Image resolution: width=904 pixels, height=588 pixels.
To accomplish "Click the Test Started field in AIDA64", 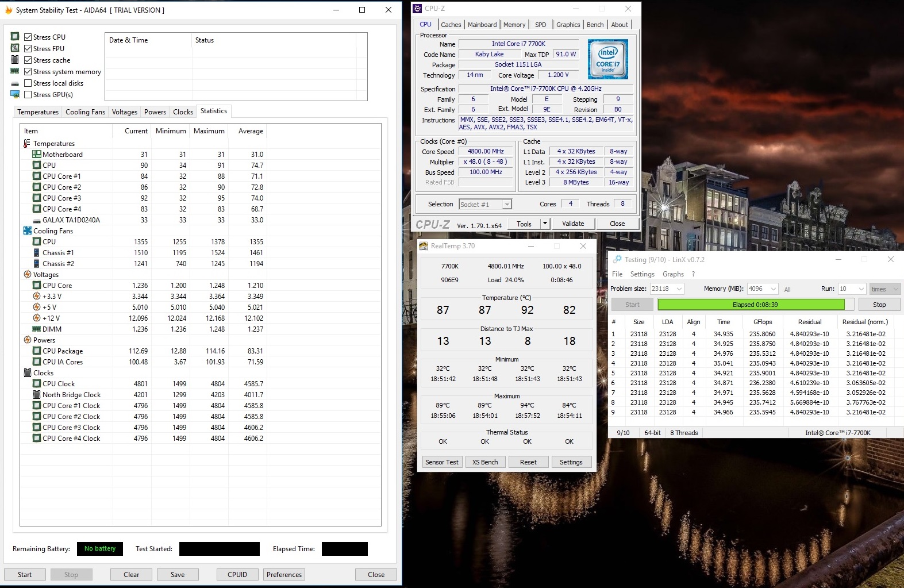I will pos(220,549).
